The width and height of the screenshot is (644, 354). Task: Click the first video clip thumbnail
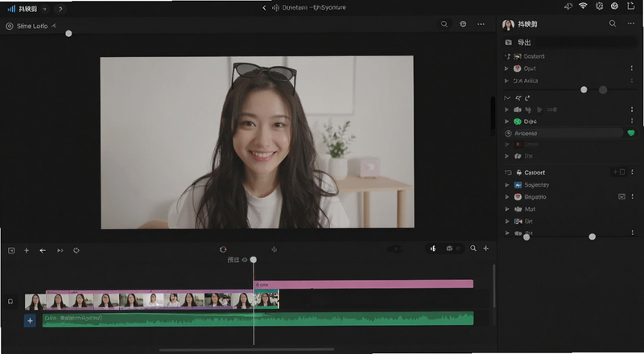(35, 302)
